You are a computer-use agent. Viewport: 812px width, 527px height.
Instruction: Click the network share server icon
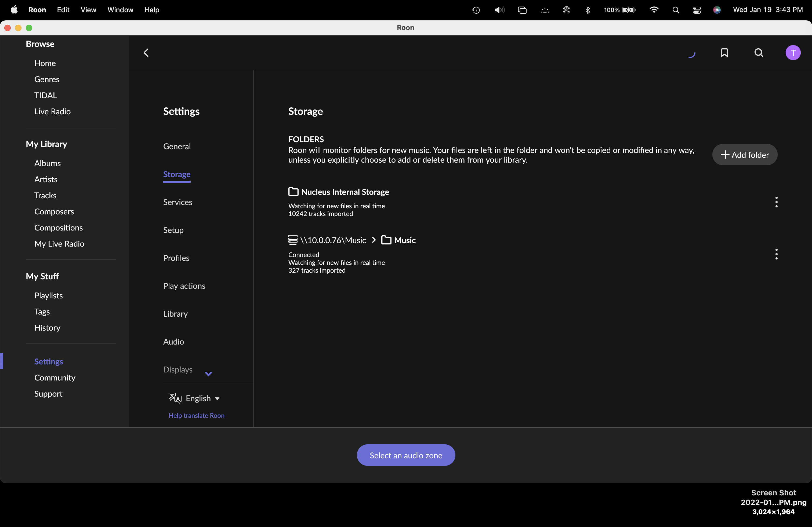(x=293, y=240)
